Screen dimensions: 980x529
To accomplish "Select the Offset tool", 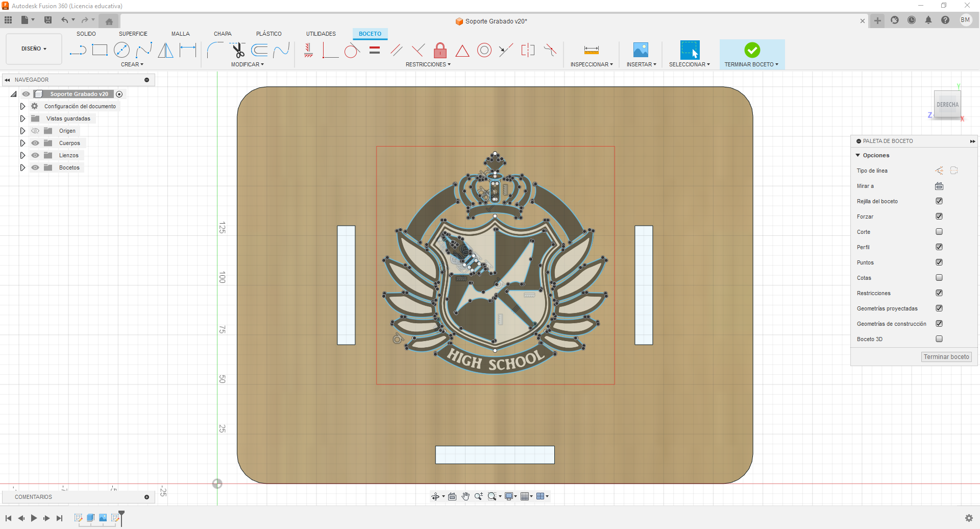I will click(259, 50).
